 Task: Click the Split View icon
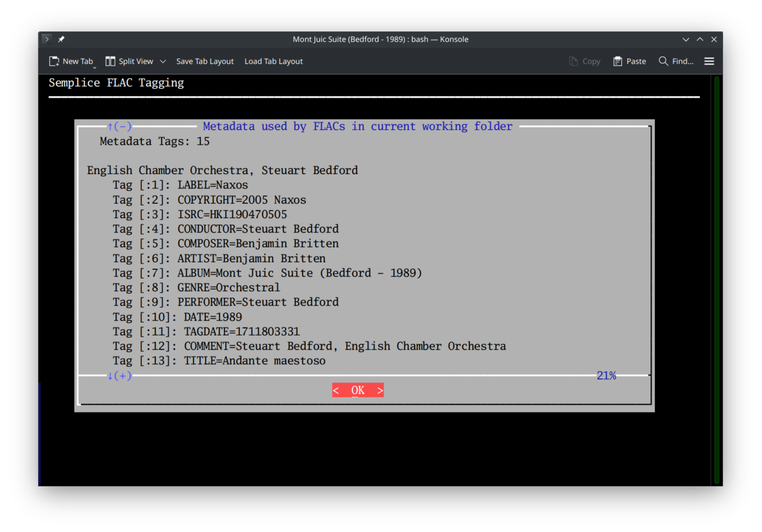coord(110,61)
